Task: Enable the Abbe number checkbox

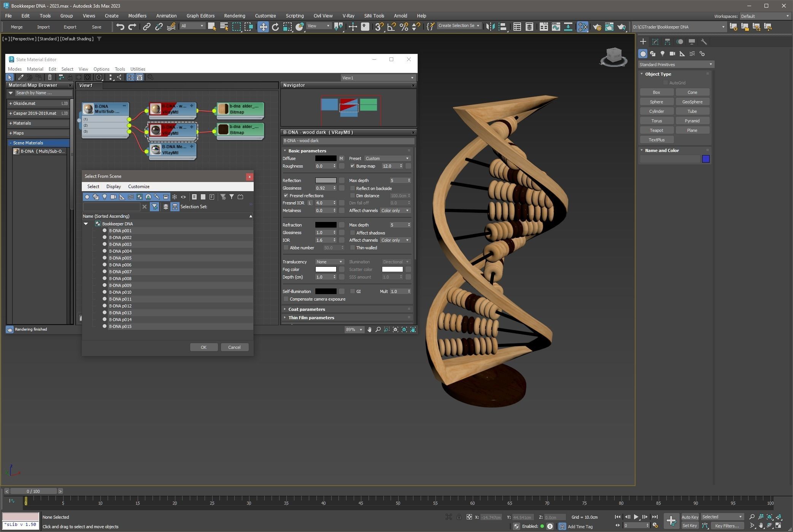Action: coord(286,248)
